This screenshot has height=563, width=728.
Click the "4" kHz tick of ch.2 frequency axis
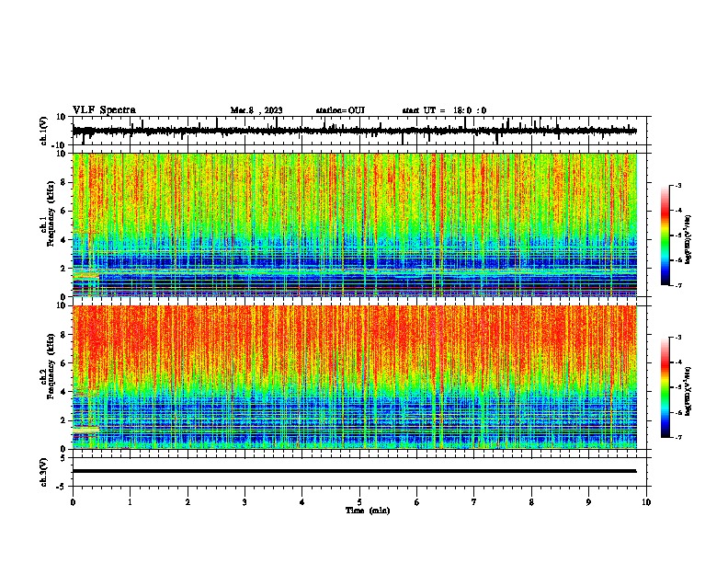pyautogui.click(x=64, y=392)
